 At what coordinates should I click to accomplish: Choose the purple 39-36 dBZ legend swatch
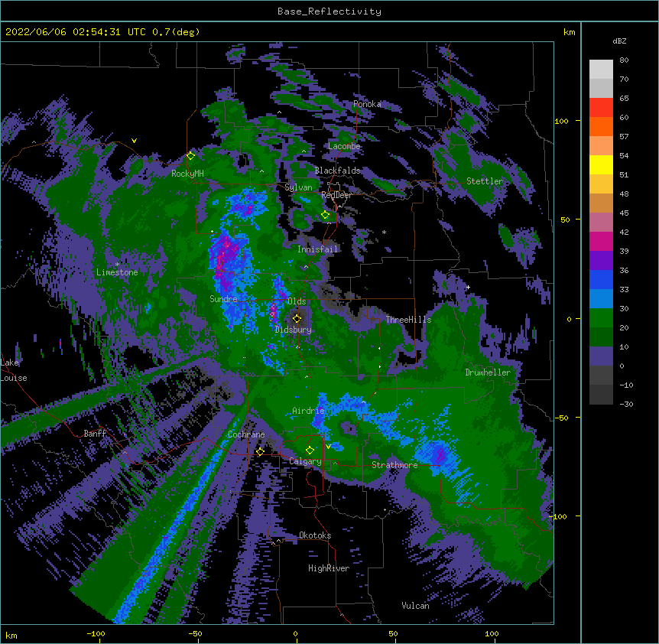601,261
